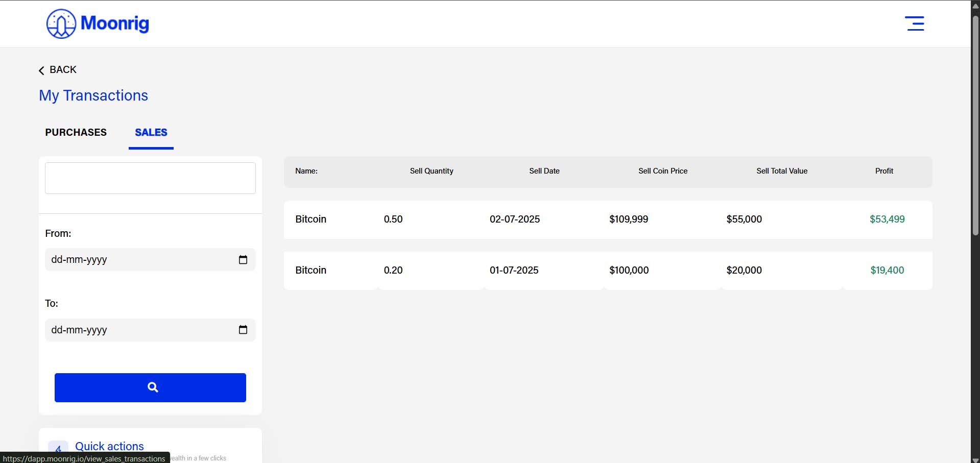
Task: Click the Sell Date column header
Action: pos(544,171)
